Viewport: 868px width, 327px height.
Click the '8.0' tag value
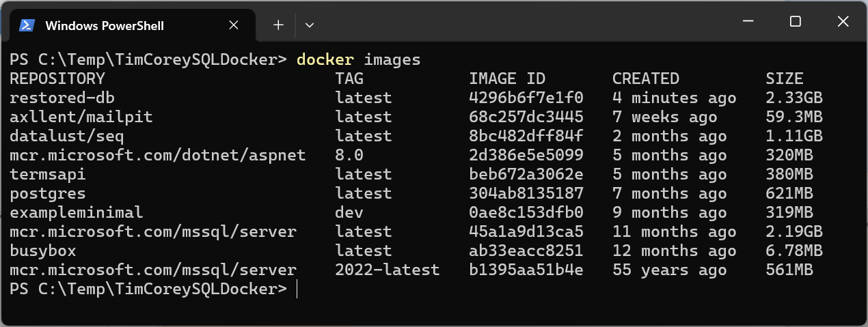coord(349,155)
